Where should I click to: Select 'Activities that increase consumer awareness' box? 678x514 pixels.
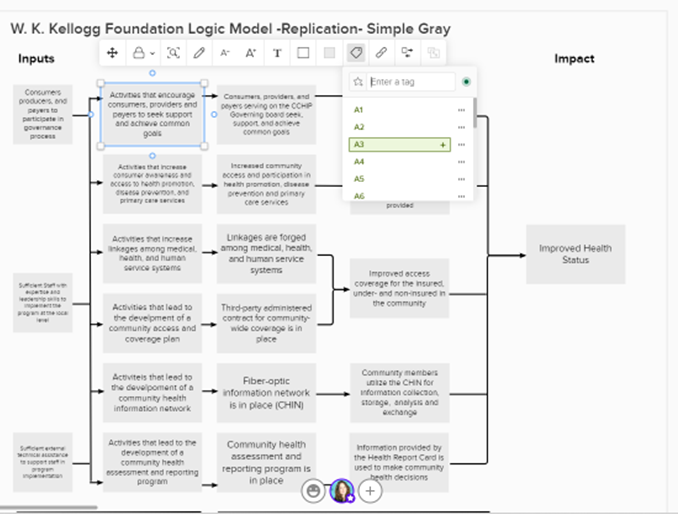pos(152,184)
